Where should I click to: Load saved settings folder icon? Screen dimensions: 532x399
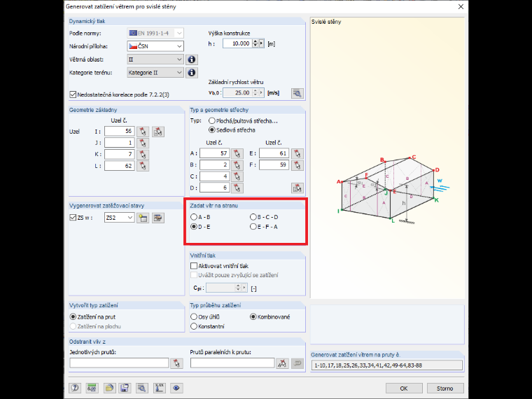[x=109, y=388]
